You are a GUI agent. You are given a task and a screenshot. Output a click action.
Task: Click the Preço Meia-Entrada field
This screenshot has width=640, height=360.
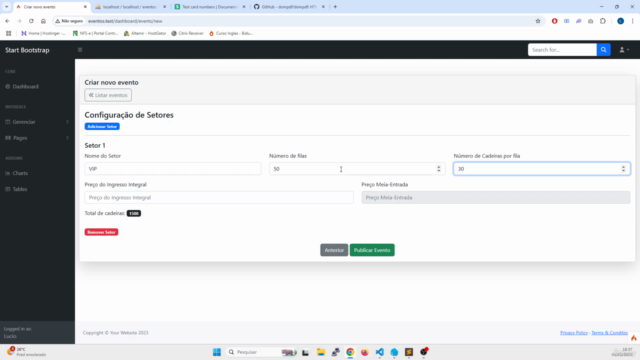[x=496, y=198]
